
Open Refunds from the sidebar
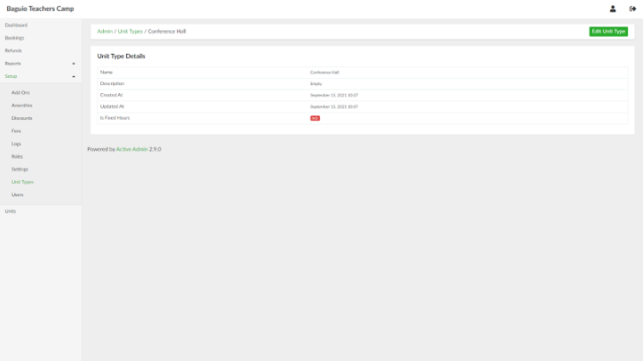(13, 50)
